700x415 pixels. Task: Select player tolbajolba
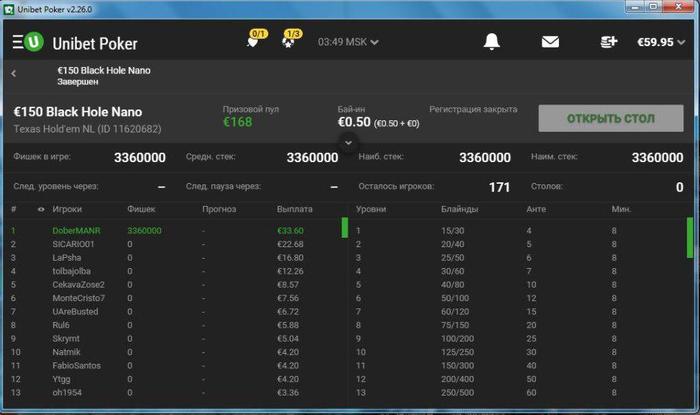(71, 271)
